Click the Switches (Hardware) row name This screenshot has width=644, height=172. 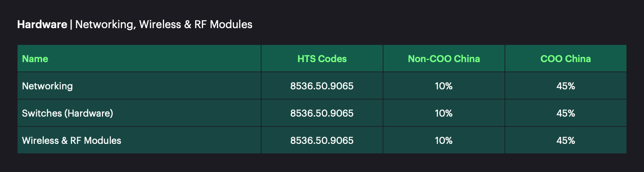point(68,113)
